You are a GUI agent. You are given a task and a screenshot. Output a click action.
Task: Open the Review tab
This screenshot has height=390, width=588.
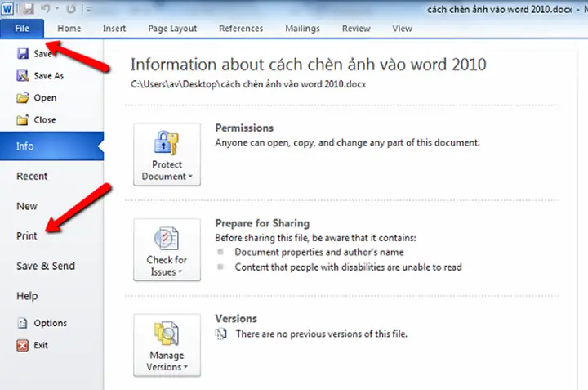[x=356, y=29]
